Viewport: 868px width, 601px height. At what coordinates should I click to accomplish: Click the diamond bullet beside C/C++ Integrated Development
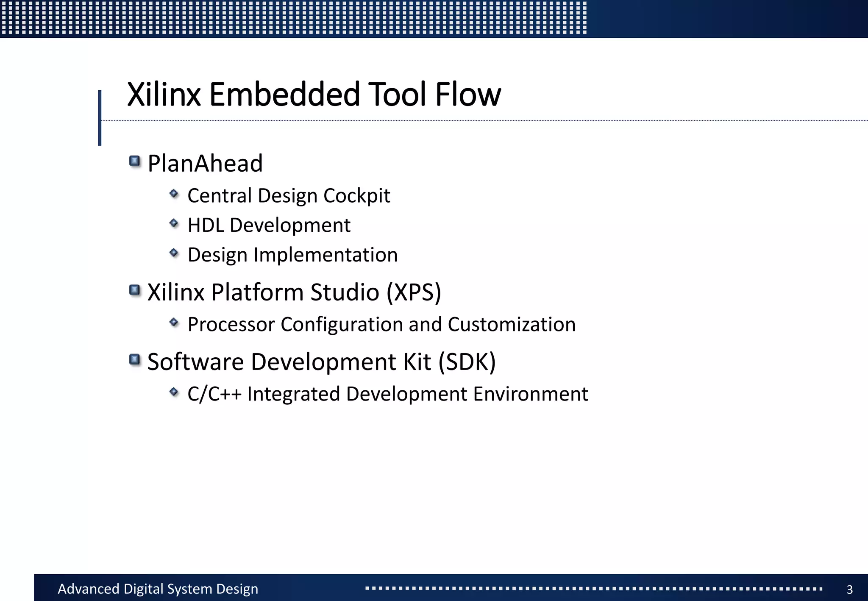(174, 392)
